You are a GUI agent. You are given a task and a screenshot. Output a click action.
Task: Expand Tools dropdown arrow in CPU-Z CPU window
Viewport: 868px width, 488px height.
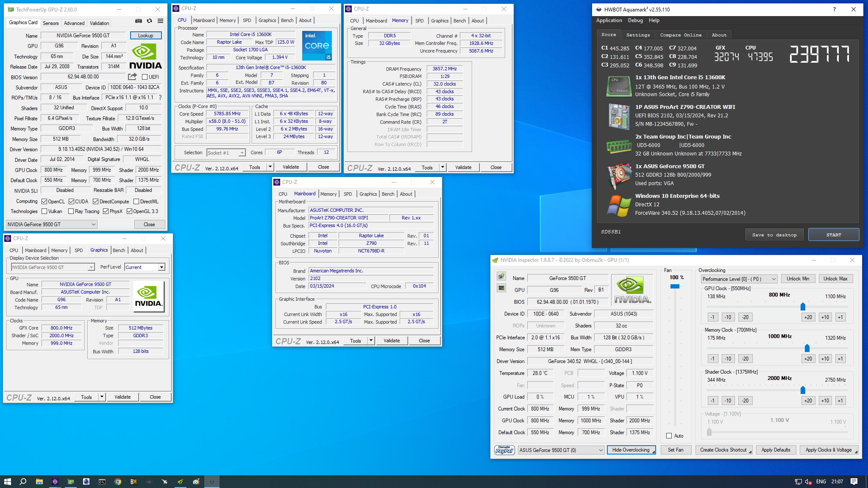(270, 167)
